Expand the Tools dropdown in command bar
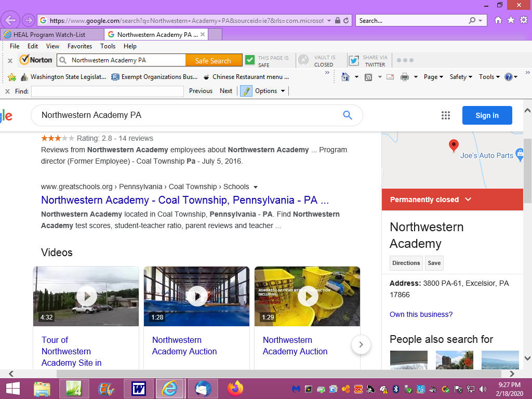This screenshot has width=532, height=399. pos(489,77)
